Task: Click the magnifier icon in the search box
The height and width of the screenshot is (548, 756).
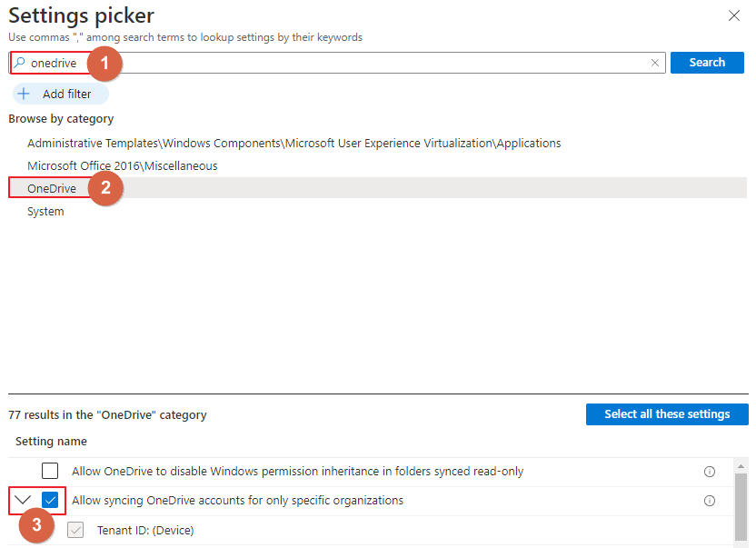Action: pos(19,62)
